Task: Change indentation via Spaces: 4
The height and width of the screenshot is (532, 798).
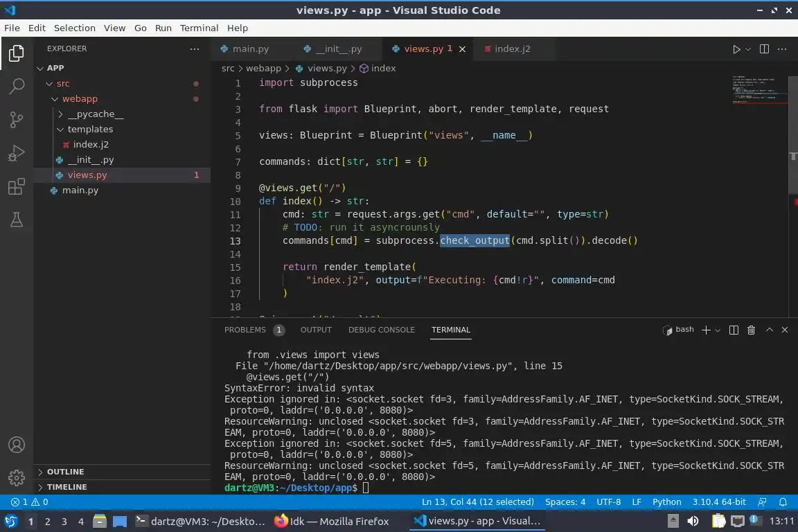Action: tap(565, 502)
